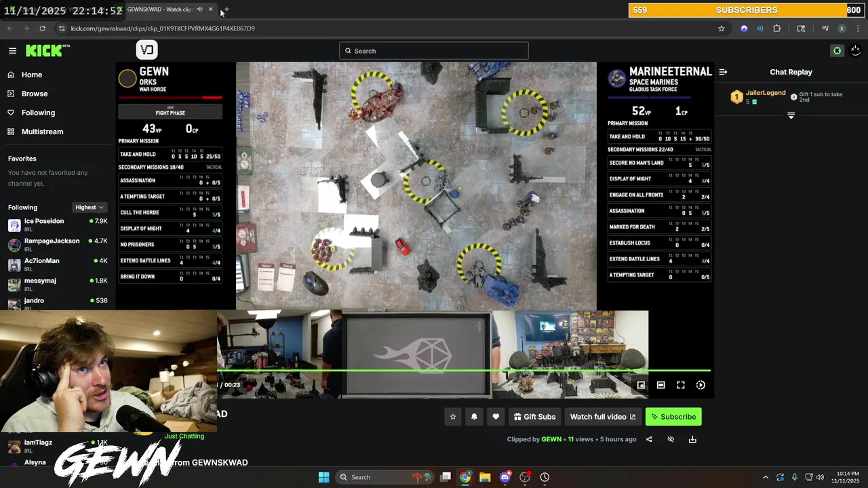Reload the page
The image size is (868, 488).
(x=42, y=28)
